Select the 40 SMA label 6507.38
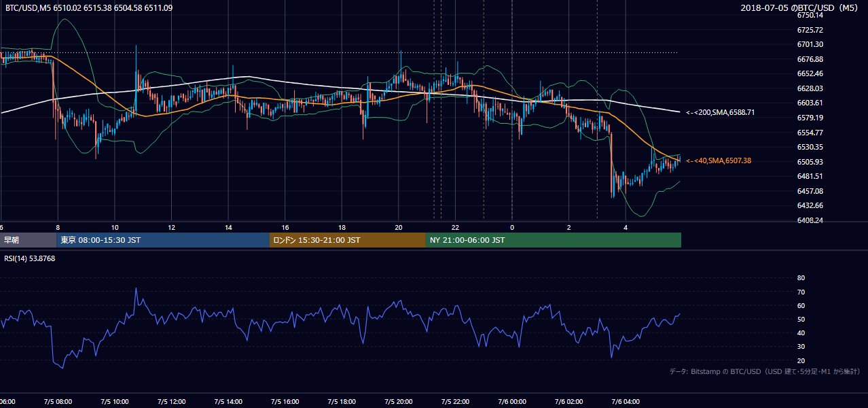Viewport: 868px width, 408px height. click(x=719, y=160)
